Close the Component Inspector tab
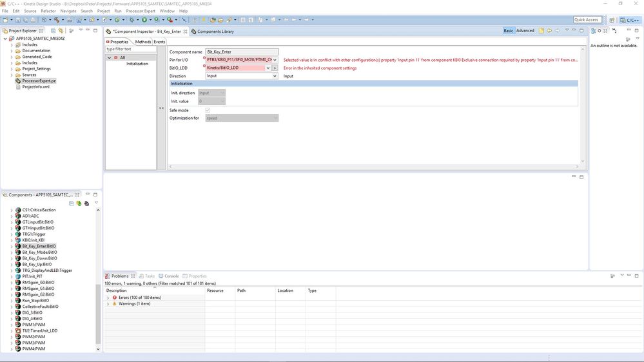The image size is (644, 362). (x=185, y=31)
